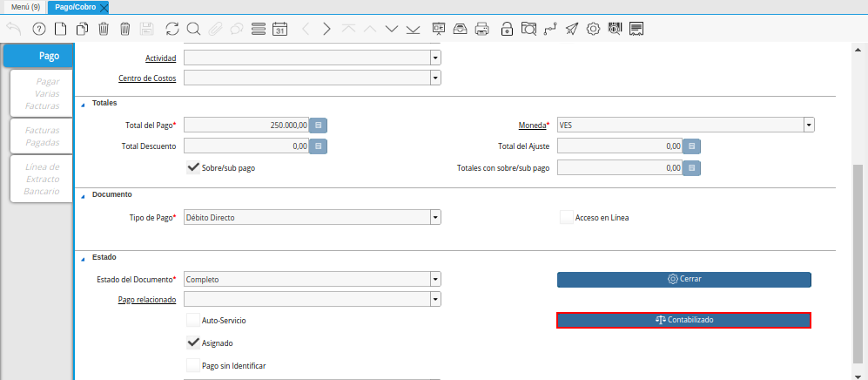Open the Moneda dropdown
The width and height of the screenshot is (868, 380).
click(x=809, y=125)
